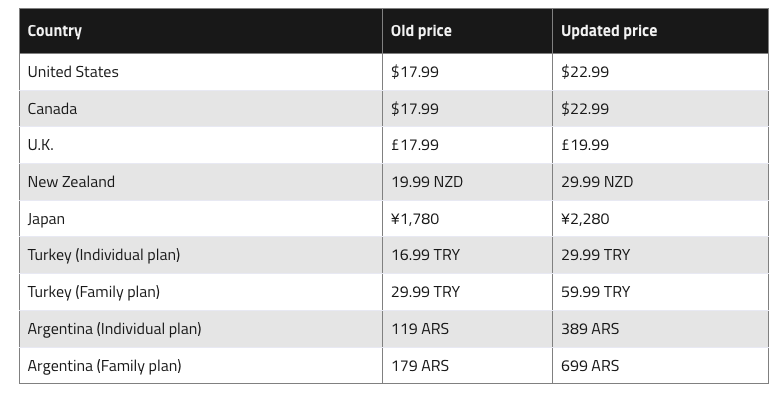Click the 699 ARS updated price

660,366
